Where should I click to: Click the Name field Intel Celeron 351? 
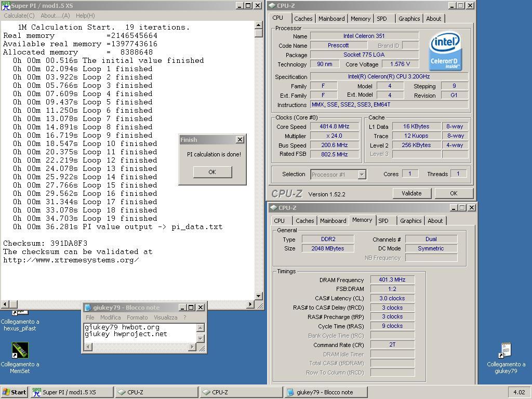[x=364, y=36]
